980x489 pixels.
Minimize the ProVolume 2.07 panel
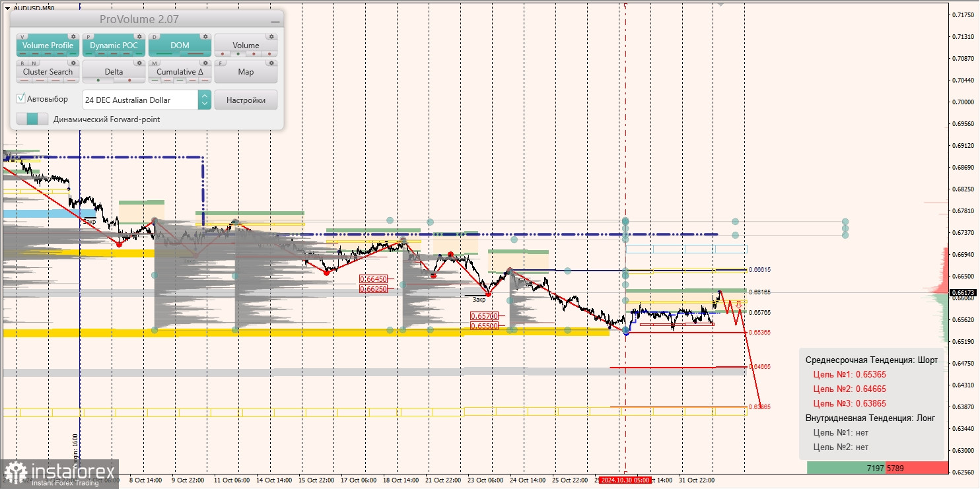[275, 21]
